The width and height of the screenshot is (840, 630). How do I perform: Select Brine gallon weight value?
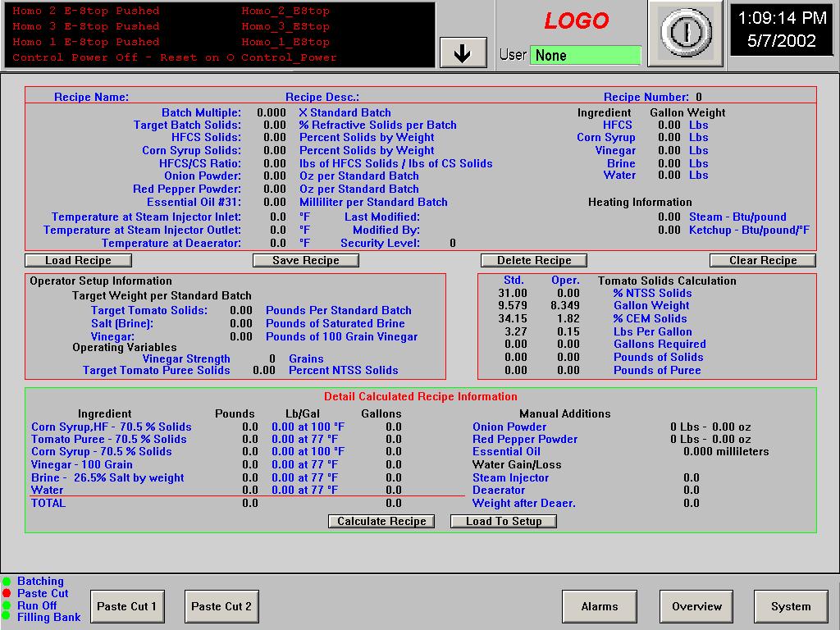point(669,163)
